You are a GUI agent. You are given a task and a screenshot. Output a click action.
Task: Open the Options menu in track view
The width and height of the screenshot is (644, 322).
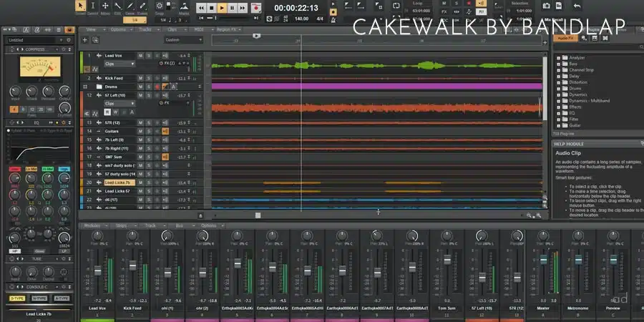[120, 29]
